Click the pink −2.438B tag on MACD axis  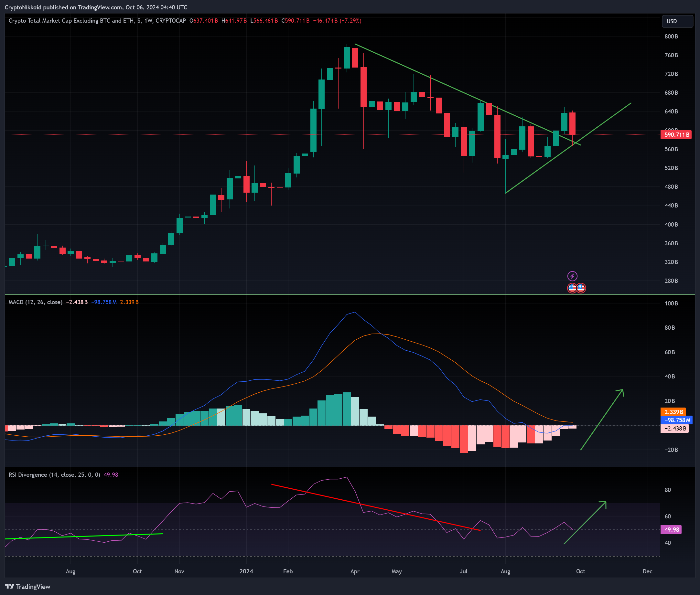(x=674, y=428)
